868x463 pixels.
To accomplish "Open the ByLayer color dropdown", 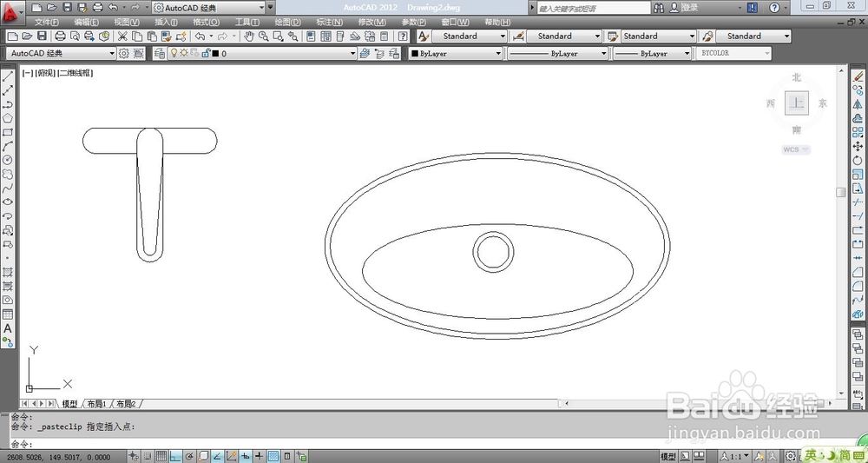I will (x=456, y=54).
